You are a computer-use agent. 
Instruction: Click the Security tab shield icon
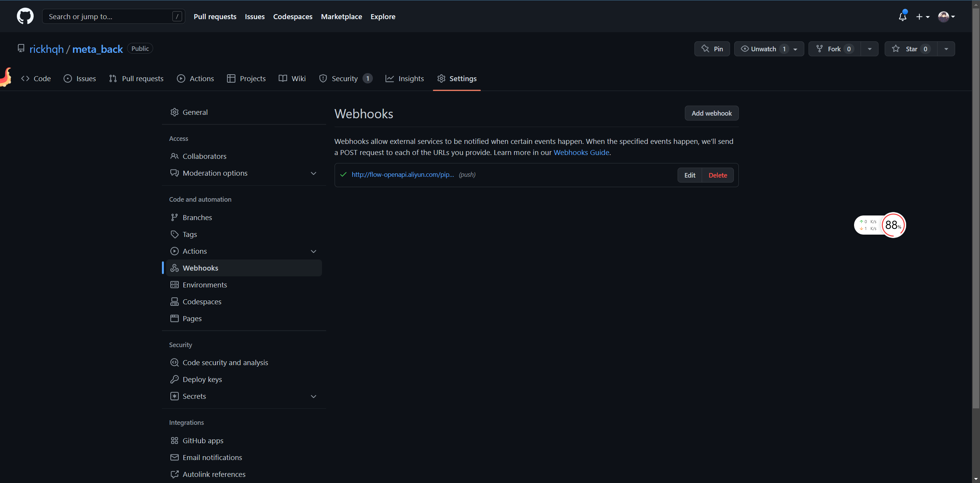323,78
